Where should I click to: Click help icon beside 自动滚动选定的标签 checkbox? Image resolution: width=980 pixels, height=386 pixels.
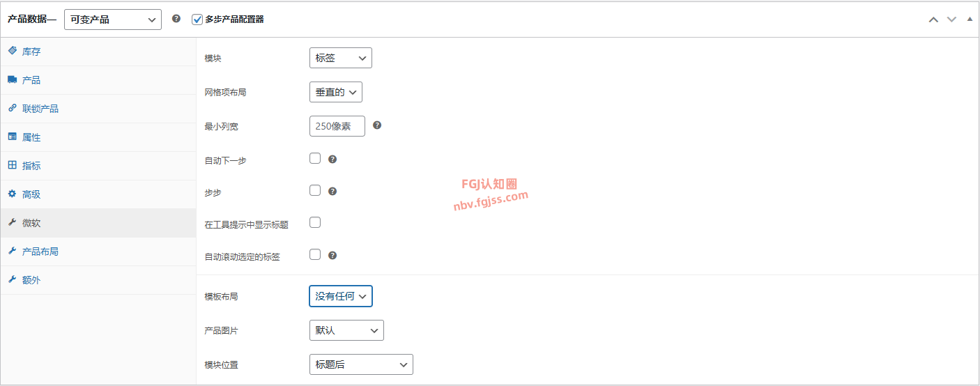coord(332,256)
